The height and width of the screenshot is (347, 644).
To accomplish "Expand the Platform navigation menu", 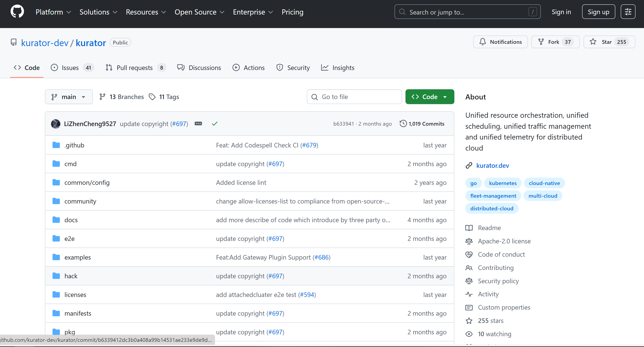I will [53, 12].
